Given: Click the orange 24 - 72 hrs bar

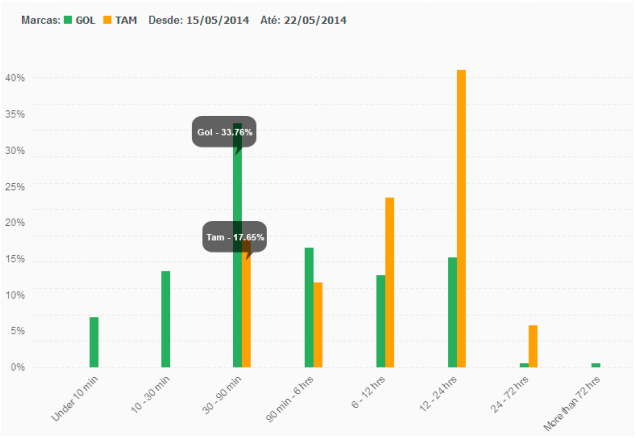Looking at the screenshot, I should (533, 346).
